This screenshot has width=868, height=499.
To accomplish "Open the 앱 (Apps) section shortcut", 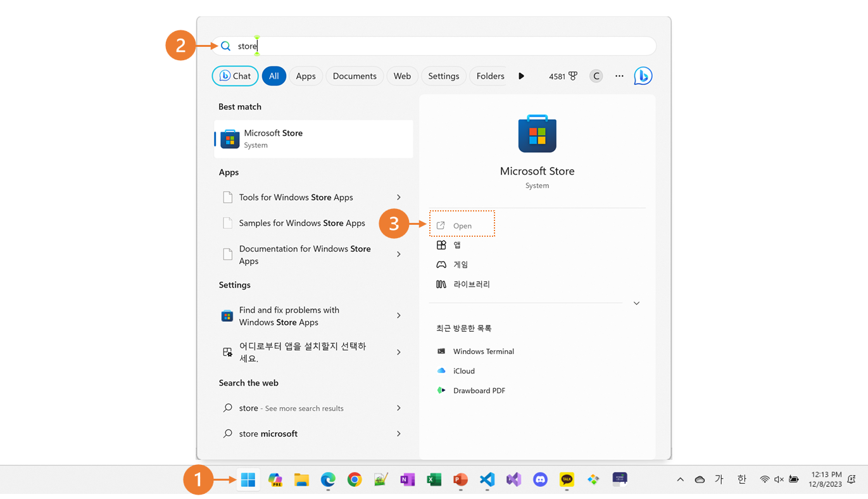I will click(449, 245).
